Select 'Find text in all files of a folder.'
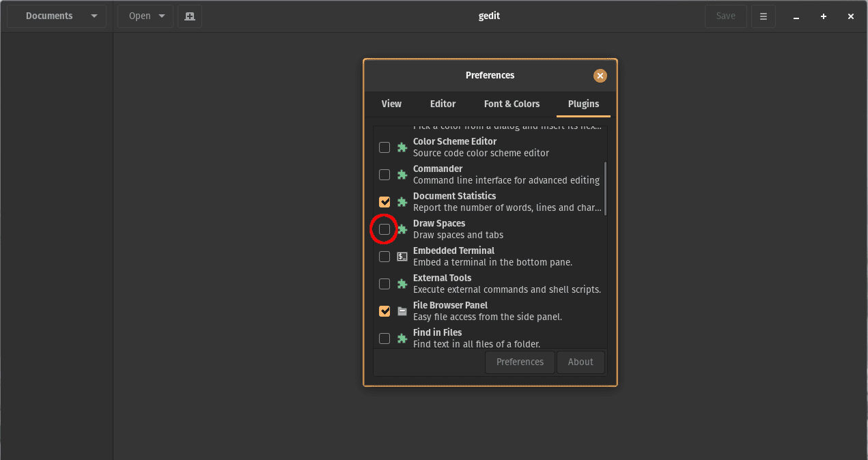This screenshot has width=868, height=460. pos(477,344)
